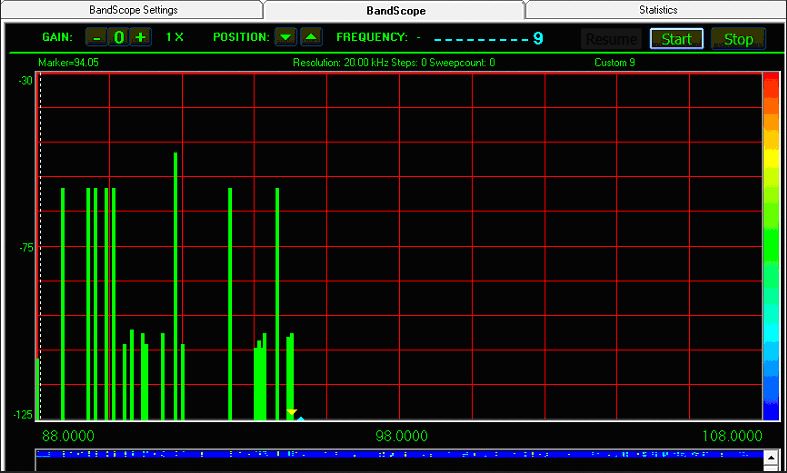The image size is (787, 473).
Task: Decrease gain with the minus button
Action: coord(96,37)
